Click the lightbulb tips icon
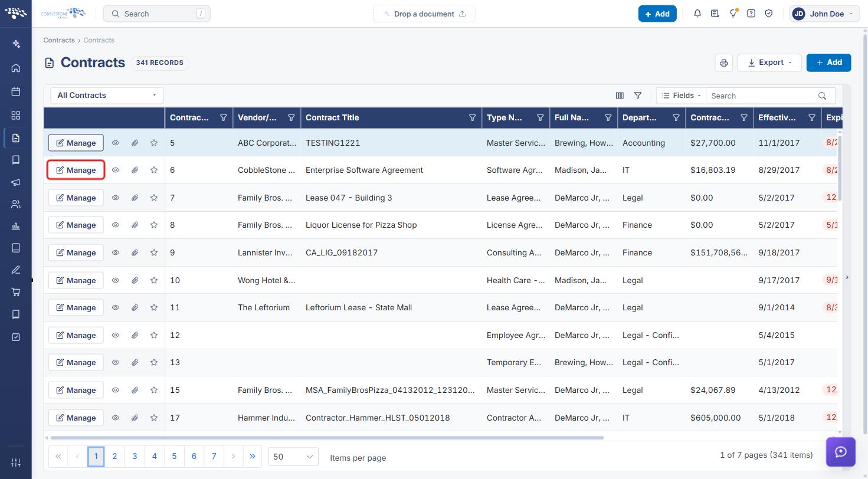The image size is (868, 479). coord(733,14)
